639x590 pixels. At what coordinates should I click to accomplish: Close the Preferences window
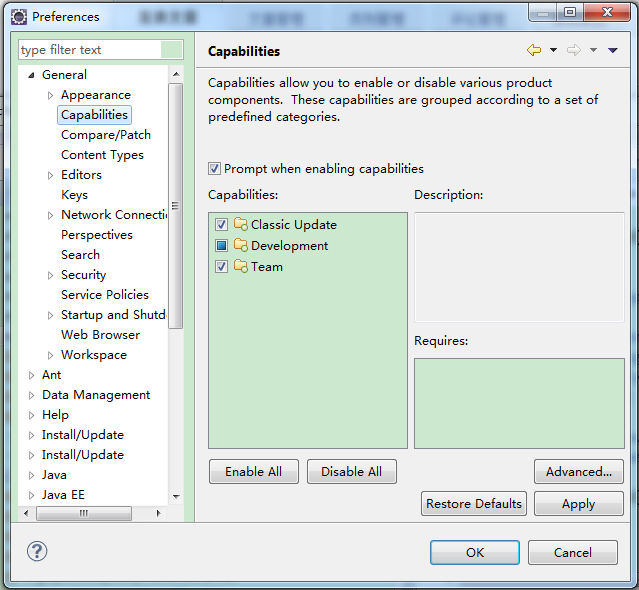607,12
